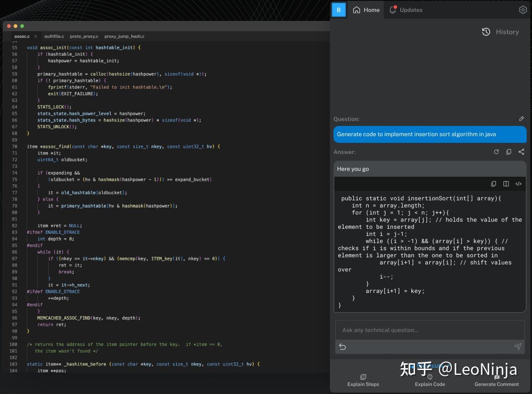Copy the whole answer
The width and height of the screenshot is (532, 394).
508,152
